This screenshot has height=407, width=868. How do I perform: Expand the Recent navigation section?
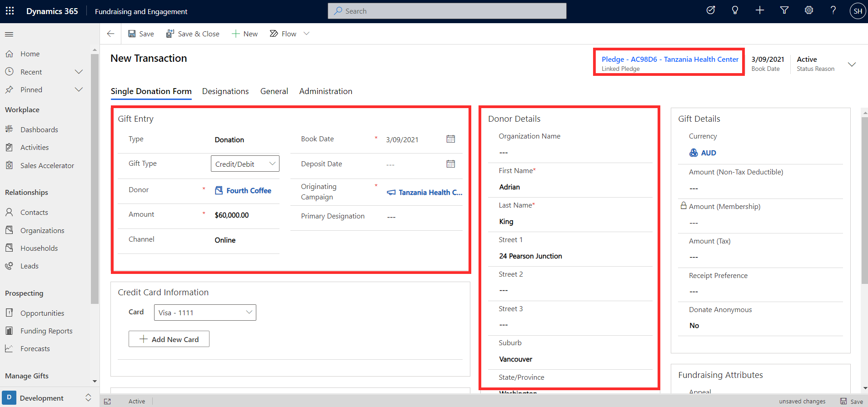pyautogui.click(x=79, y=72)
